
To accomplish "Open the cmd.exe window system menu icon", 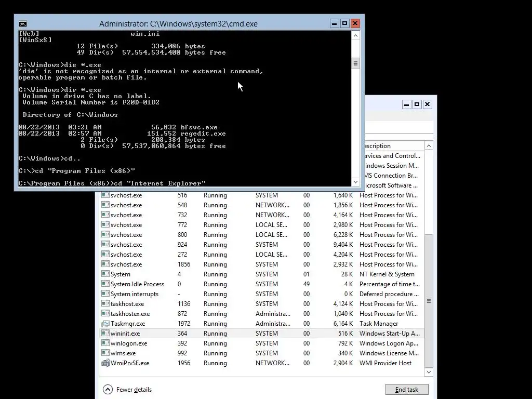I will pos(23,24).
